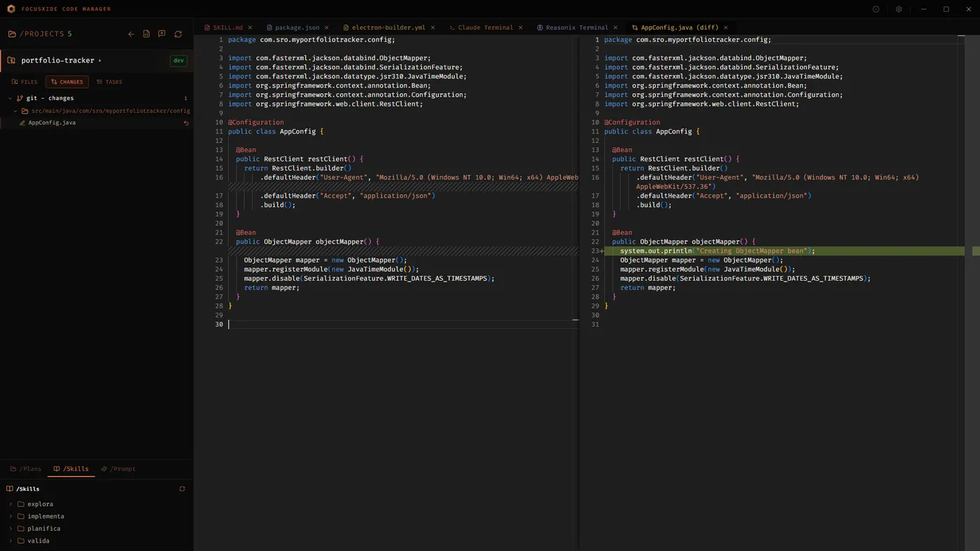Click the pencil icon beside AppConfig.java
Viewport: 980px width, 551px height.
(x=22, y=123)
